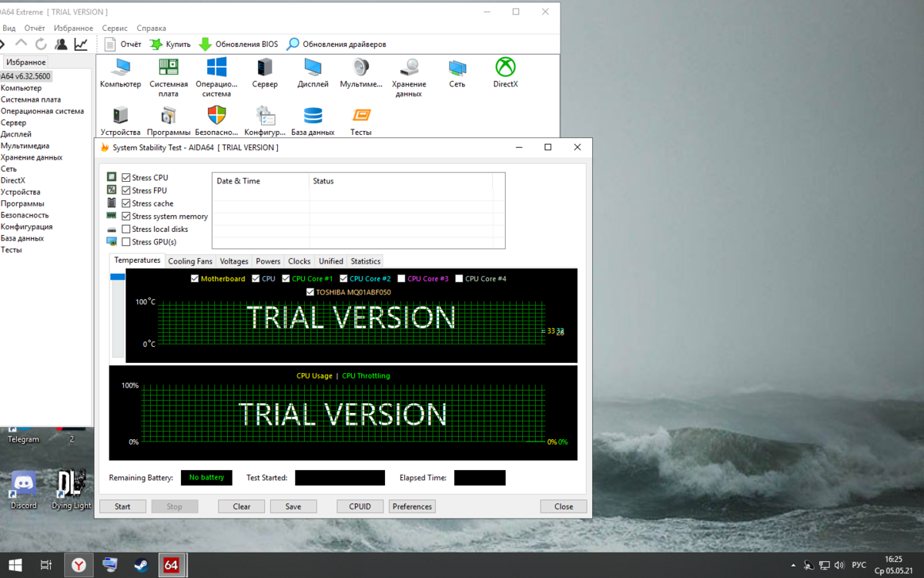Image resolution: width=924 pixels, height=578 pixels.
Task: Select Конфигурация in the sidebar tree
Action: [27, 227]
